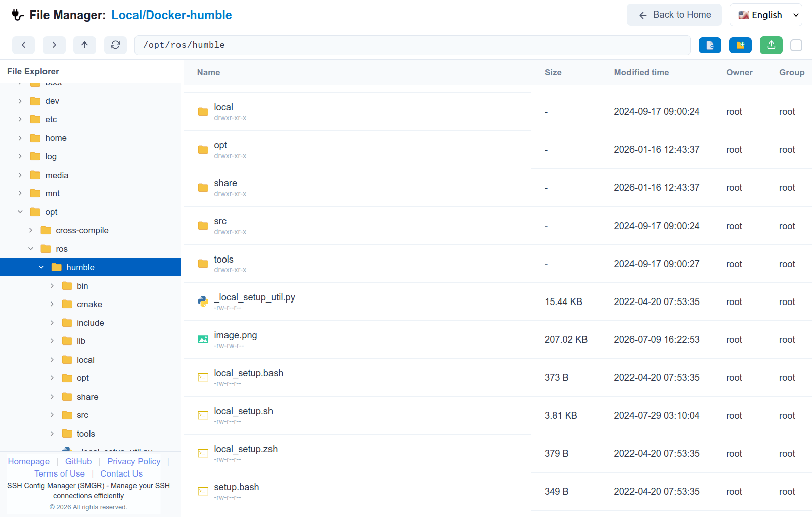Click the folder icon of the src row
The width and height of the screenshot is (812, 517).
point(203,226)
